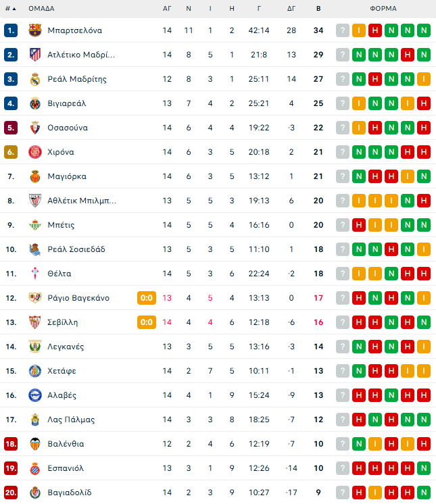Click the Las Palmas crest icon

click(x=35, y=420)
